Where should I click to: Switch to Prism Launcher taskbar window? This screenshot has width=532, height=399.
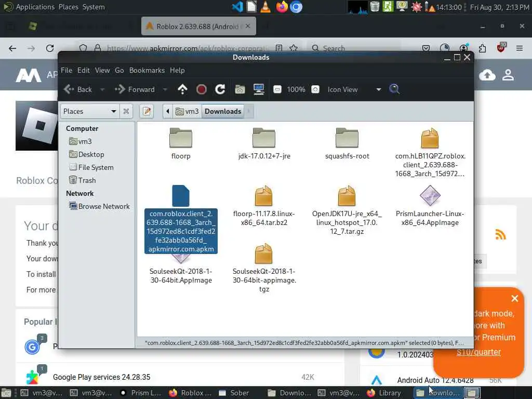[x=142, y=393]
